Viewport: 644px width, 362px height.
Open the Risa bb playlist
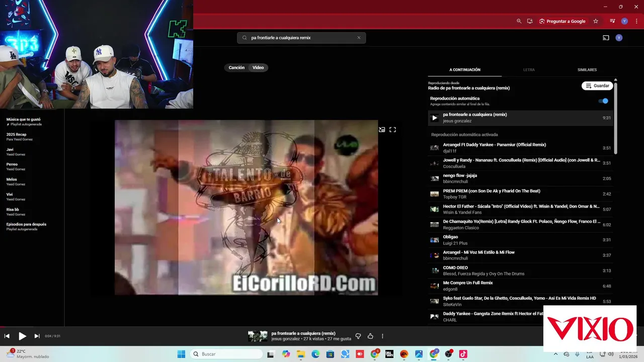point(16,212)
